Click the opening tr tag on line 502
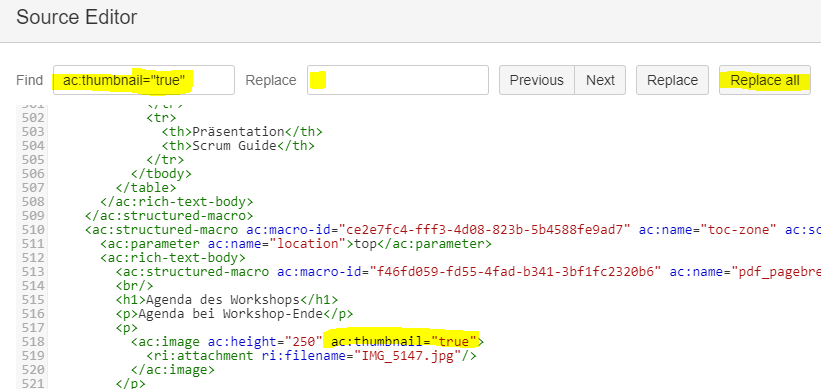The image size is (821, 389). coord(162,117)
